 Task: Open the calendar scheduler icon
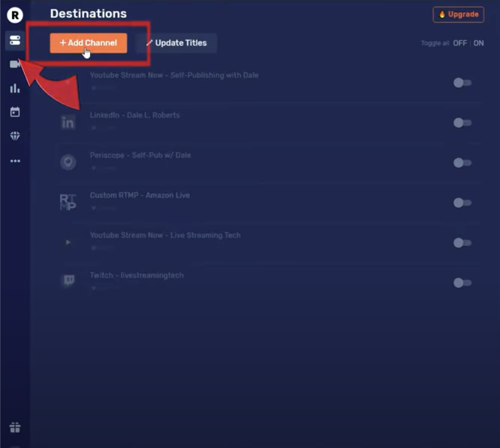point(15,112)
